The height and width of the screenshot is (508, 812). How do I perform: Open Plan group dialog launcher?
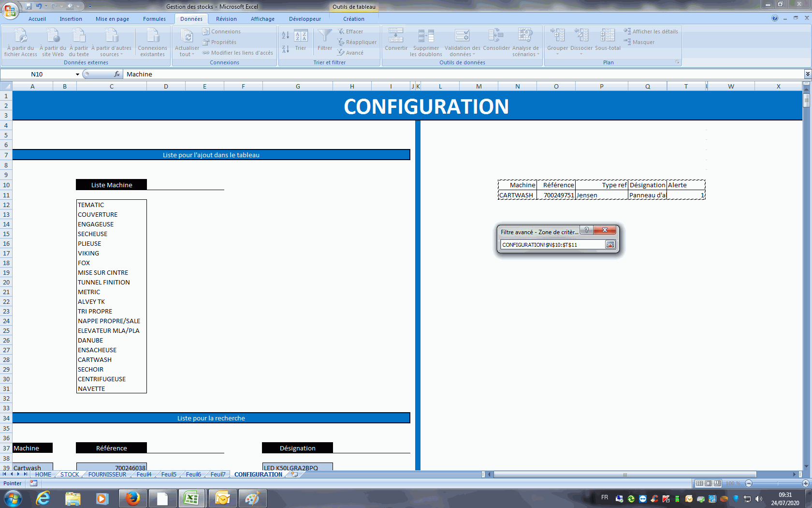point(678,62)
